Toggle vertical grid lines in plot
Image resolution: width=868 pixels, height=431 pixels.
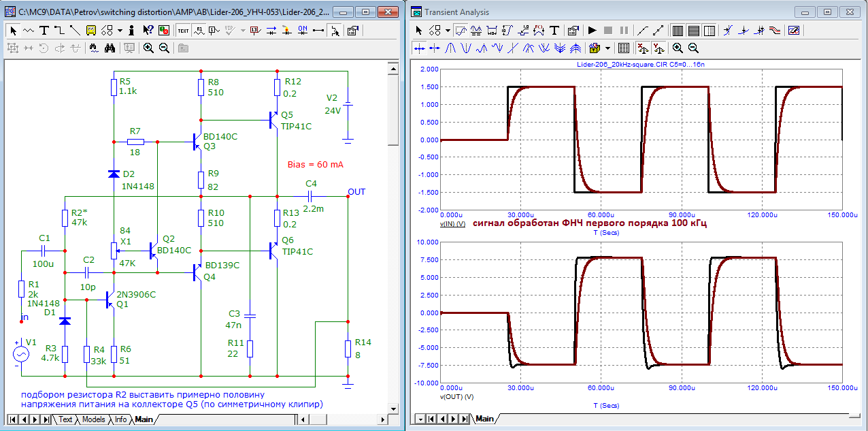678,30
